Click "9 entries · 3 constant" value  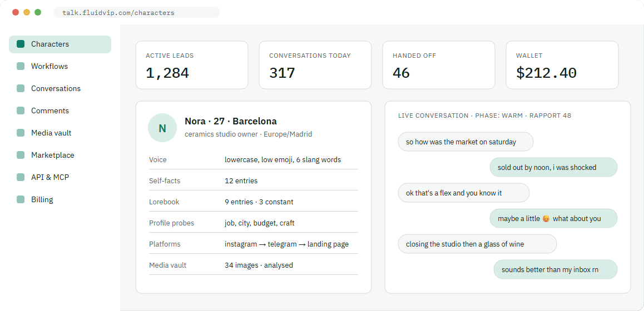259,202
